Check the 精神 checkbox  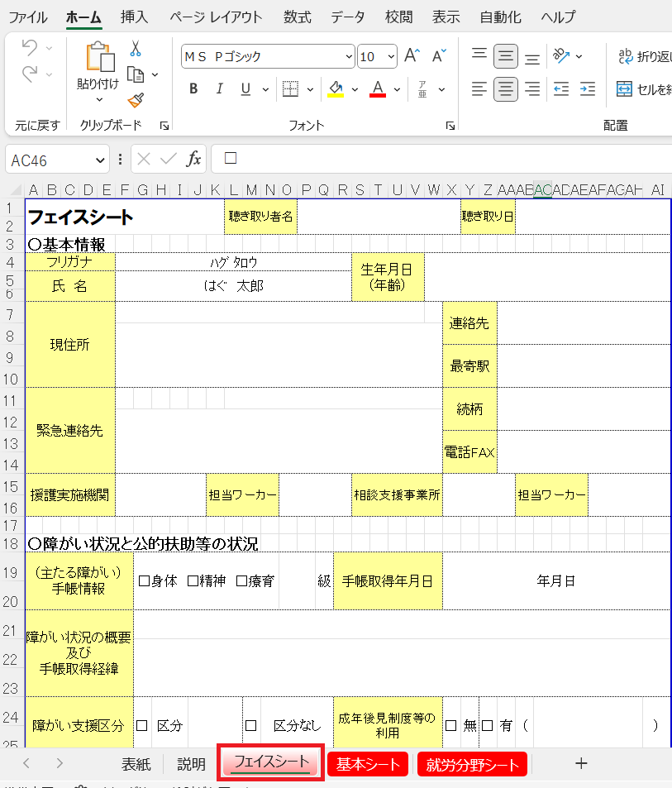(x=193, y=581)
